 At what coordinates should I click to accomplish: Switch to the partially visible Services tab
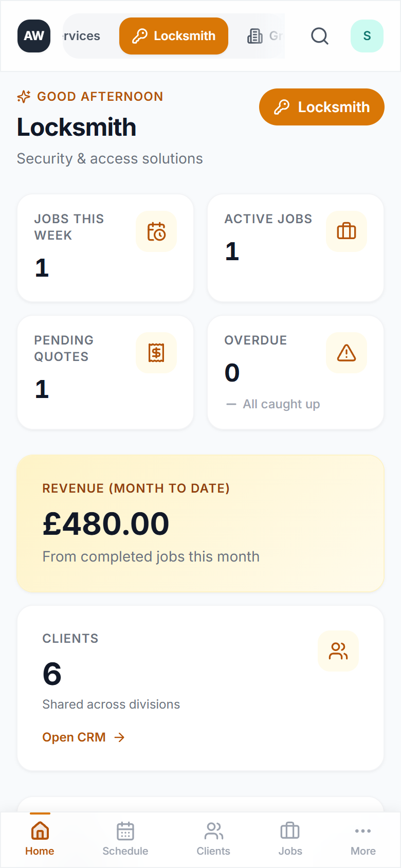[82, 36]
